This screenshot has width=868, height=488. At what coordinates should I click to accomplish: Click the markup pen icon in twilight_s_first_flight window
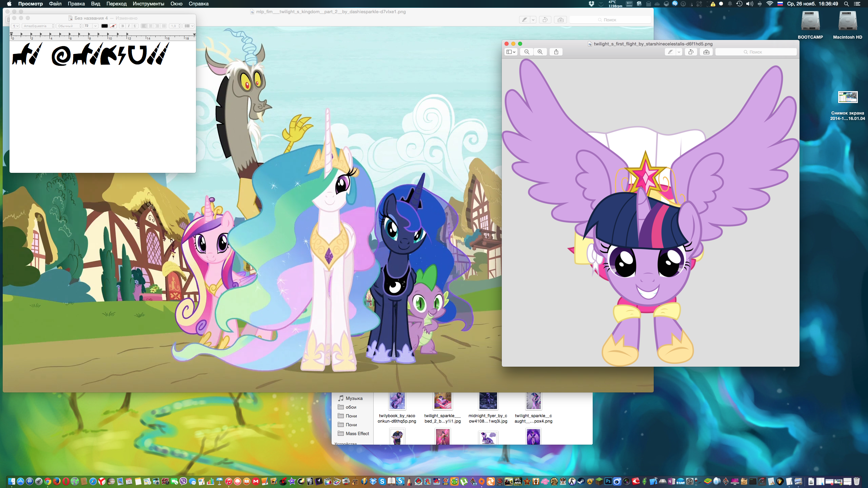[x=670, y=52]
